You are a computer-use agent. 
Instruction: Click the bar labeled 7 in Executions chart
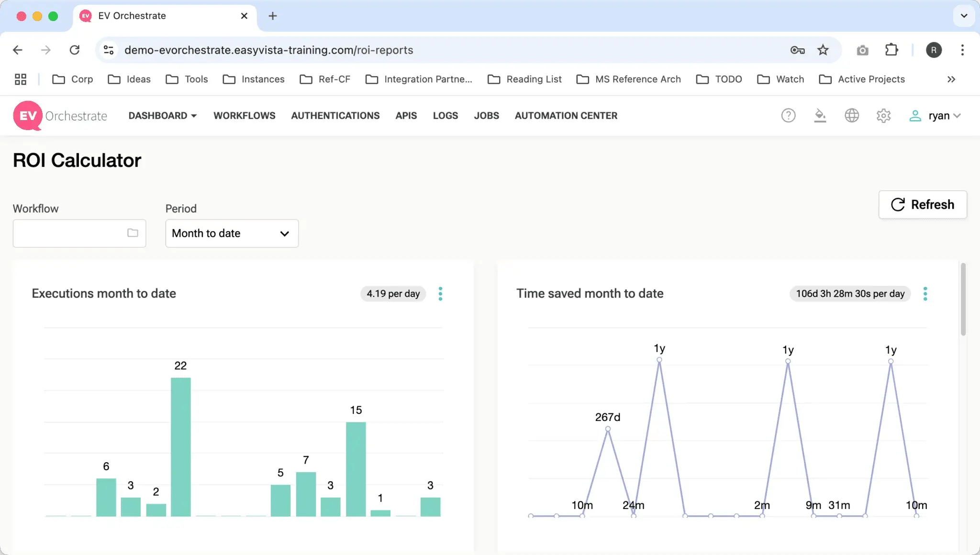306,494
